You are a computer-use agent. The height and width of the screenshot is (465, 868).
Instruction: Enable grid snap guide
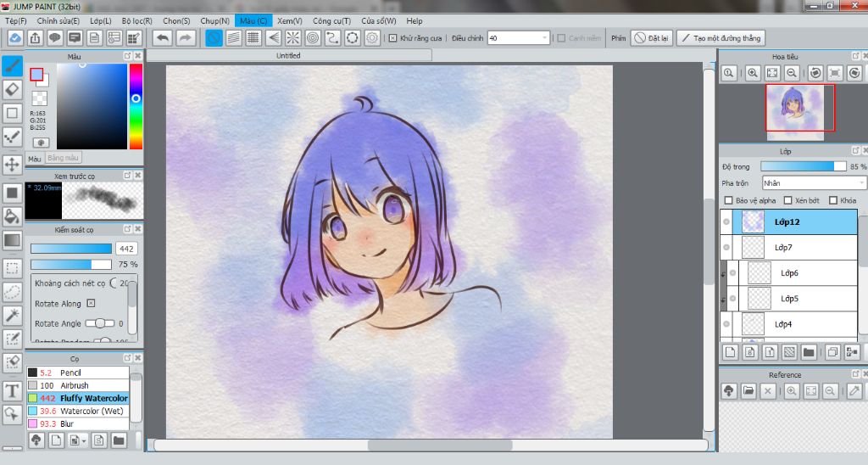click(253, 38)
